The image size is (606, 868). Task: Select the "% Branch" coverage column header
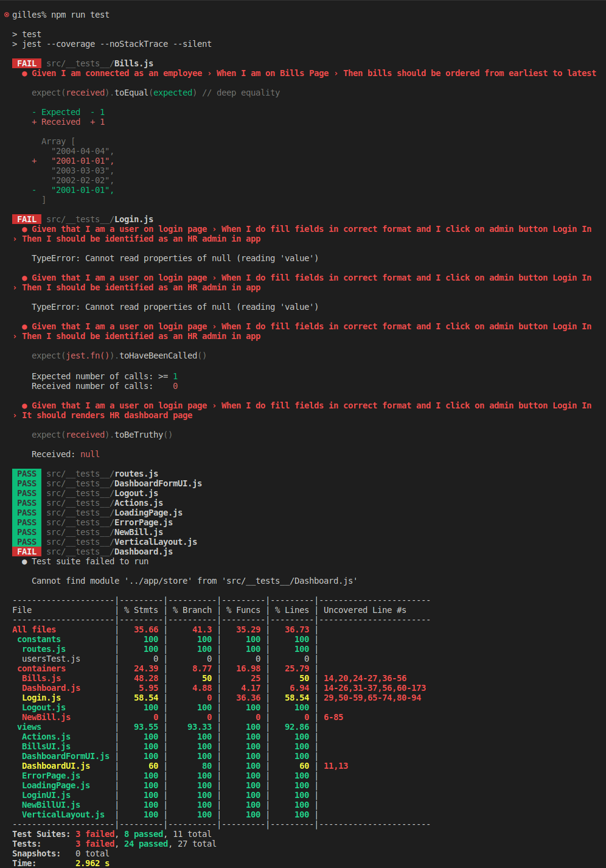click(192, 610)
